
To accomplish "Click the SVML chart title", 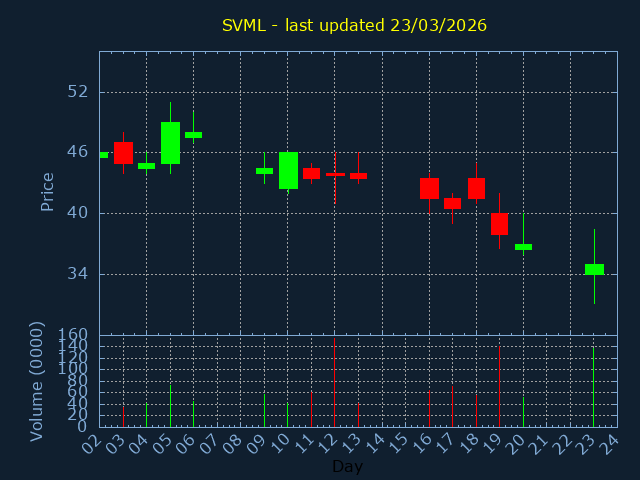I will (354, 25).
